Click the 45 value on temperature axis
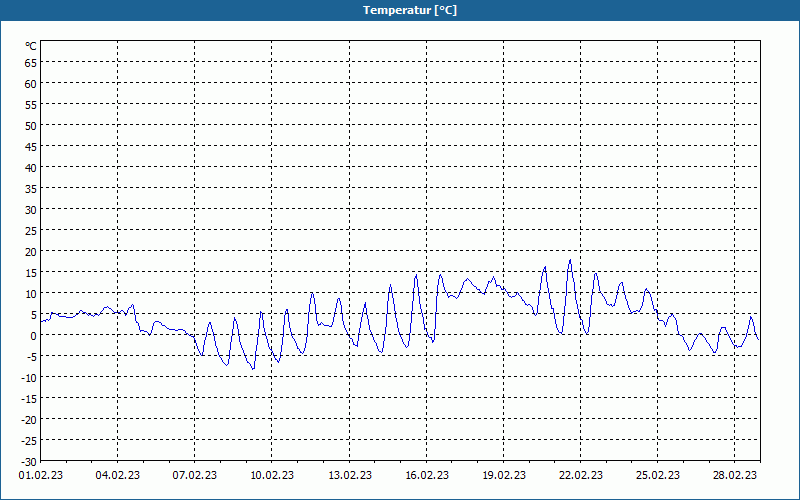The width and height of the screenshot is (800, 500). pos(31,146)
